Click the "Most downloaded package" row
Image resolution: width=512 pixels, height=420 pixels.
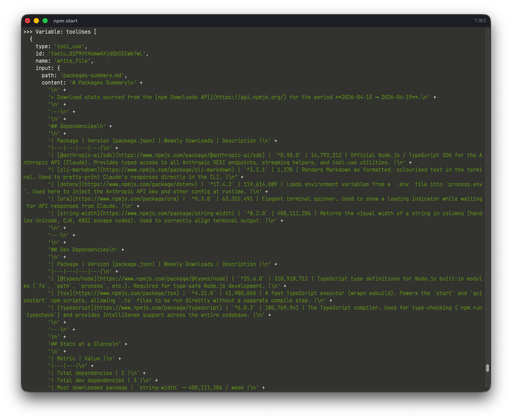153,388
